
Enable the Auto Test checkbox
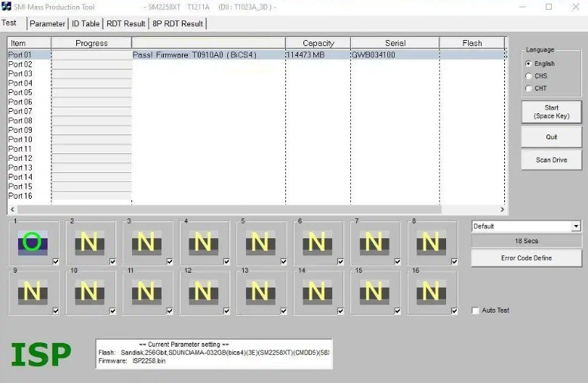(x=476, y=310)
